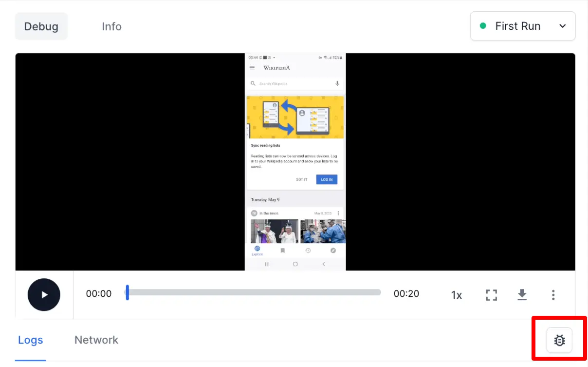588x367 pixels.
Task: Open the In the news card overflow menu
Action: (x=338, y=213)
